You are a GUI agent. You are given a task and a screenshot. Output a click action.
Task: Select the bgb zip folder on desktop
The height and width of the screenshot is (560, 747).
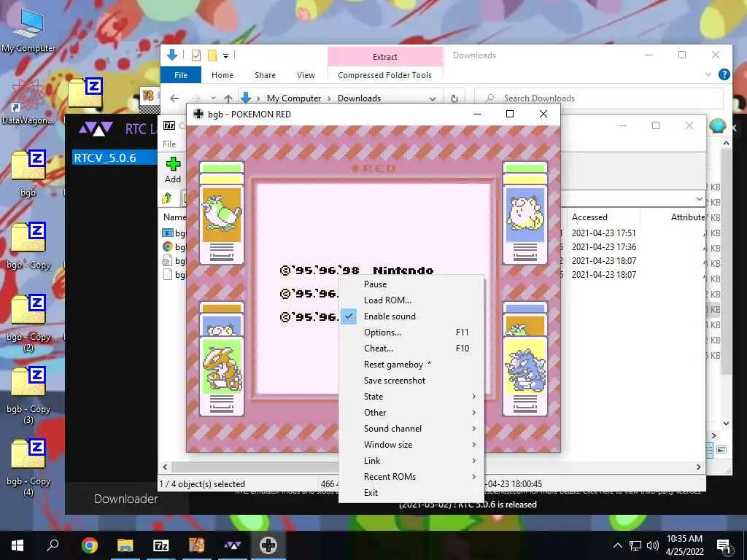point(28,174)
